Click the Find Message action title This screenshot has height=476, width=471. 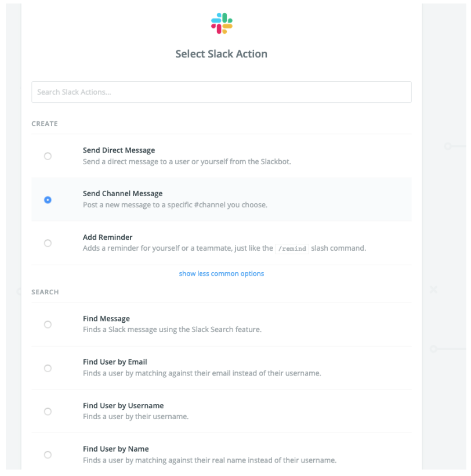(107, 319)
